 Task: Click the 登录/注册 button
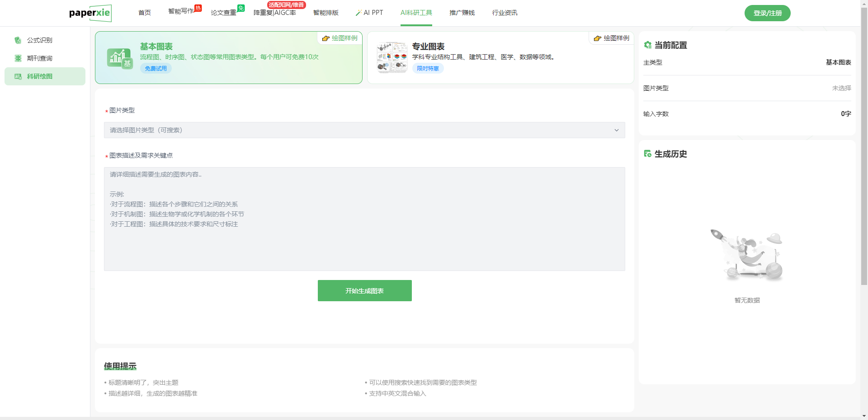[768, 13]
